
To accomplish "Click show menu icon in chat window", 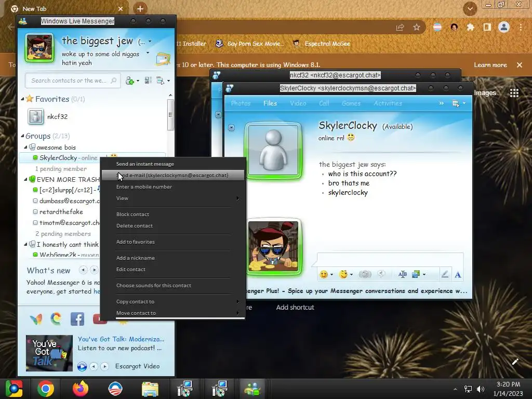I will click(456, 103).
